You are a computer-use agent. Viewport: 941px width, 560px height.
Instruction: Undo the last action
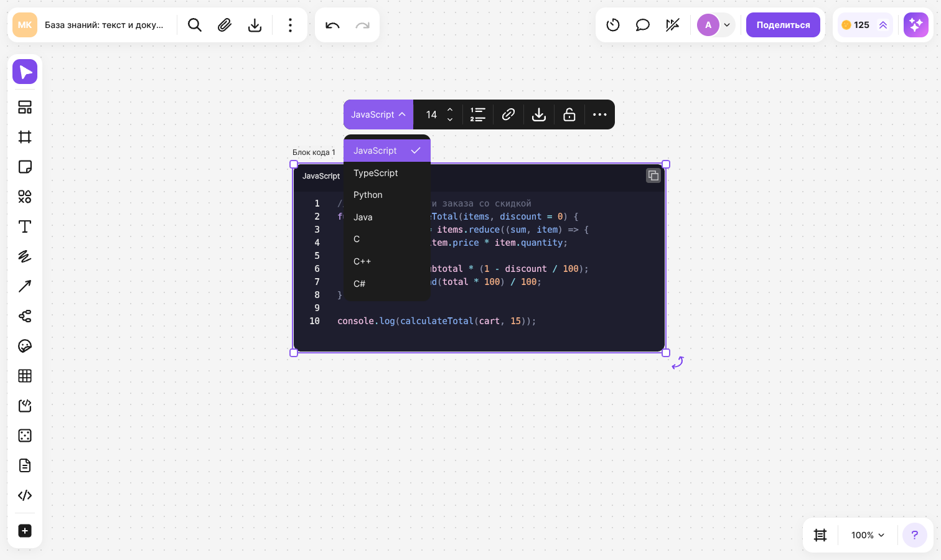(x=332, y=25)
